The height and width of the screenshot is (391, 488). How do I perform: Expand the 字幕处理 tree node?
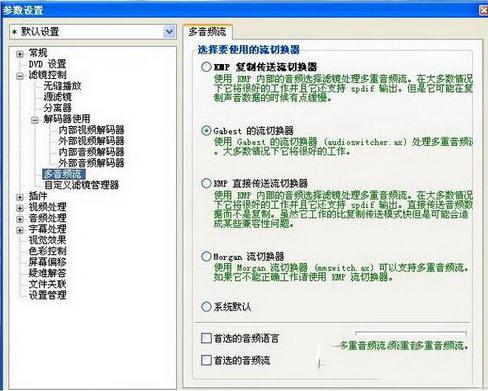[x=20, y=230]
